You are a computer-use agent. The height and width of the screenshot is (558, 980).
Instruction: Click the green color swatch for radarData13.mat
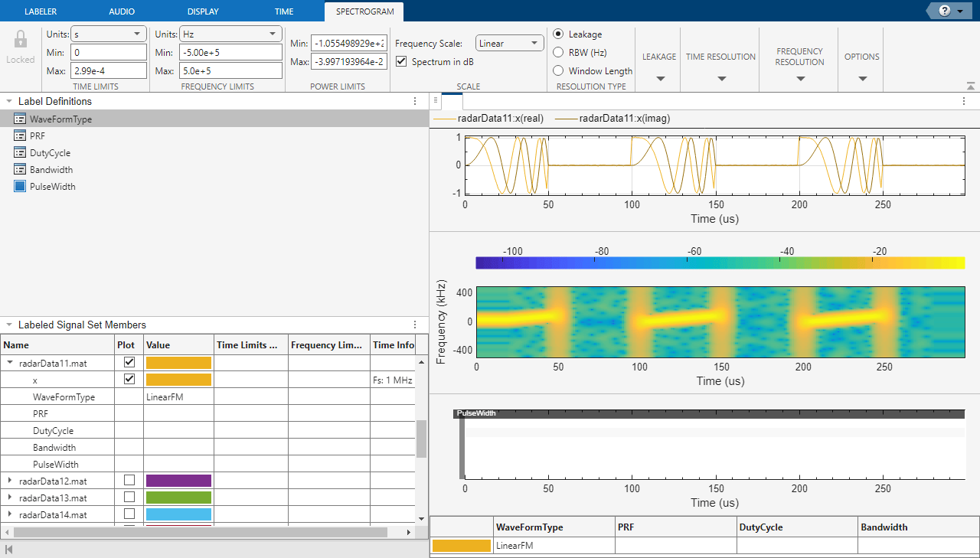pos(178,498)
